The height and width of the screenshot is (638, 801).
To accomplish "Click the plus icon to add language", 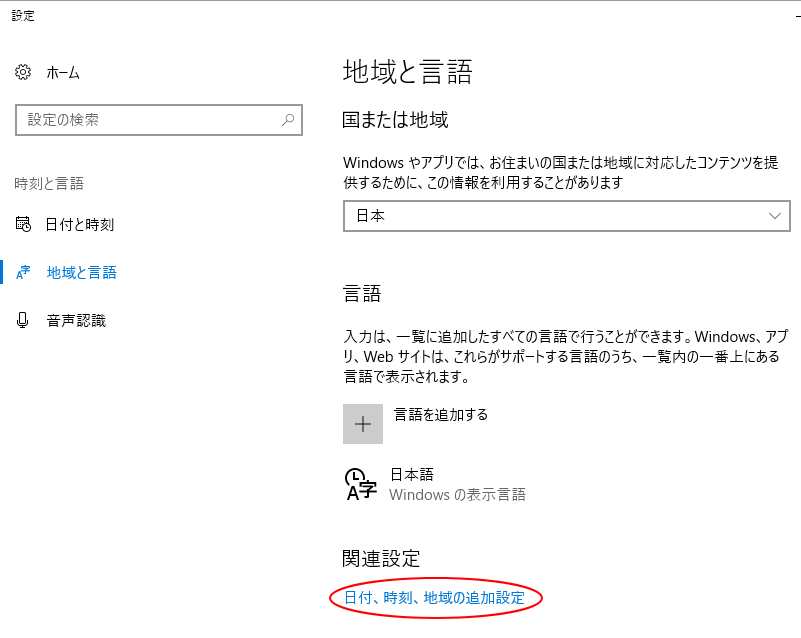I will pos(363,424).
